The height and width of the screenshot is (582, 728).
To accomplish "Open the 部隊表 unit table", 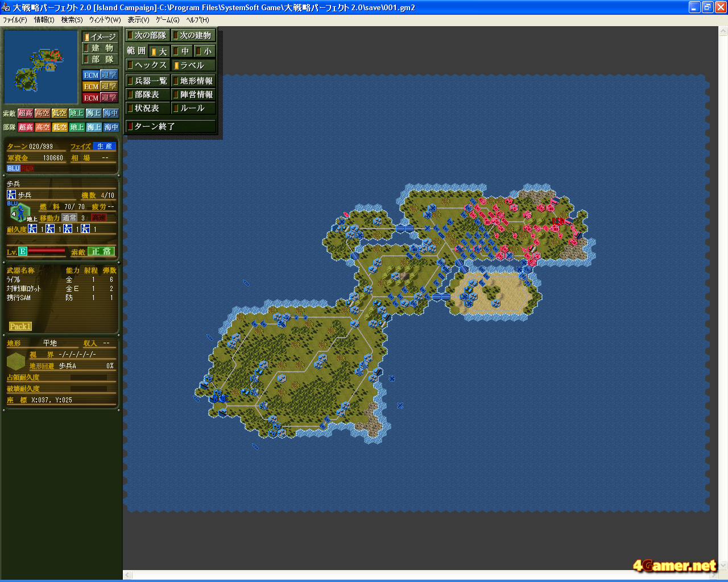I will click(147, 94).
